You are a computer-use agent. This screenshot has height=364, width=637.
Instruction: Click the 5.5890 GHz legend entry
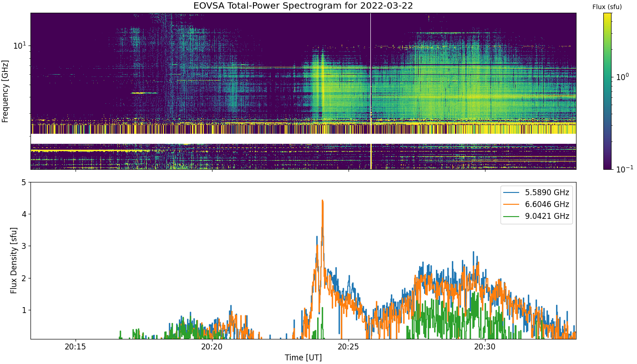(x=537, y=192)
